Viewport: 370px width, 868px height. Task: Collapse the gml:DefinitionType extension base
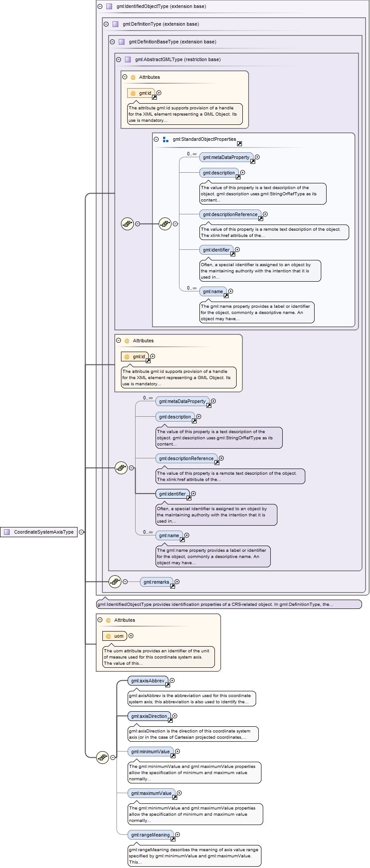106,24
